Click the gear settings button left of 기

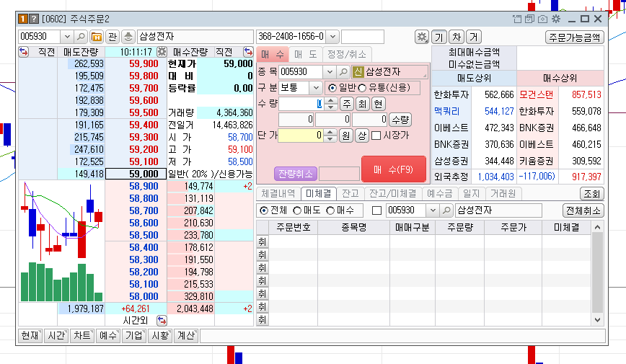(x=422, y=37)
